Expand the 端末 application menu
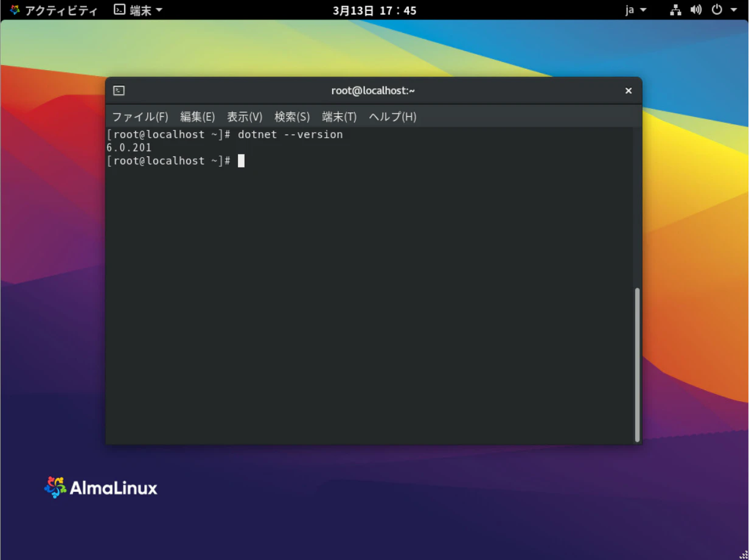Screen dimensions: 749x560 pos(139,10)
